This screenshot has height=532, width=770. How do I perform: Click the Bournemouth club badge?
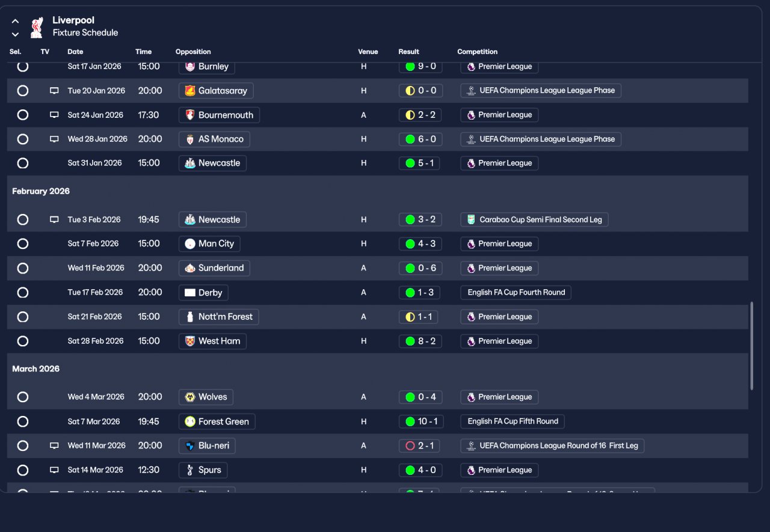190,115
